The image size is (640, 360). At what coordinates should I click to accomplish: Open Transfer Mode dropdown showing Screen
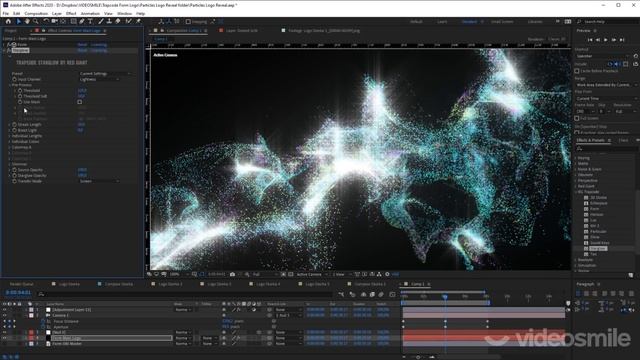click(x=99, y=181)
